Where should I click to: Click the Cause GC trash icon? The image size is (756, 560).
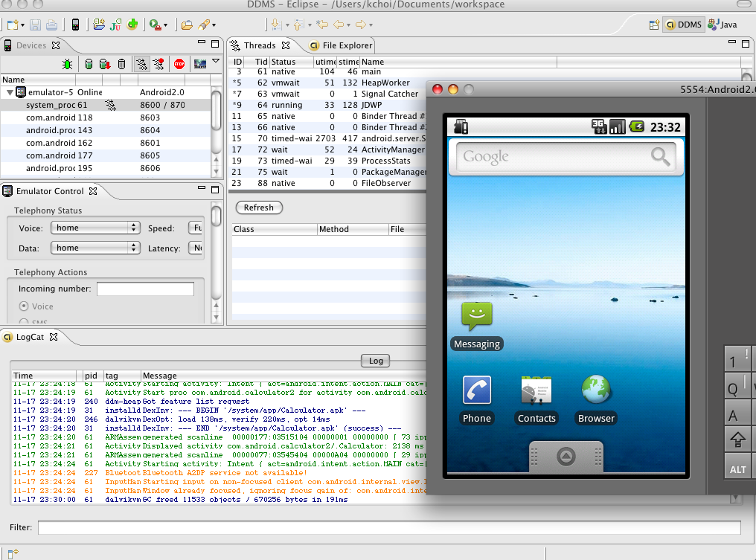121,64
